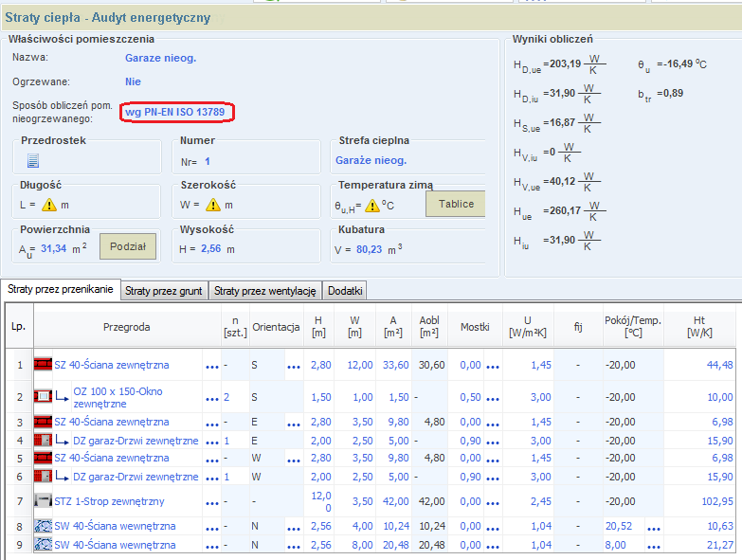This screenshot has height=560, width=742.
Task: Edit room name Garaze nieog.
Action: (x=160, y=58)
